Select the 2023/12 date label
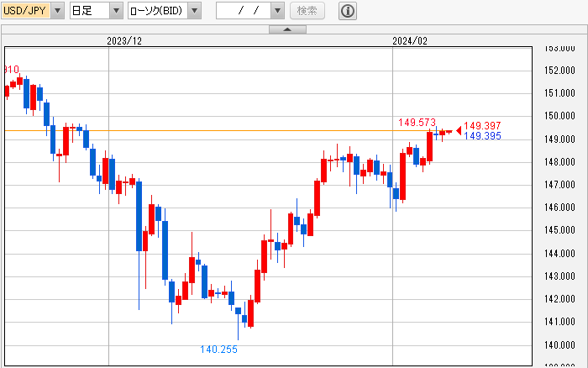 pyautogui.click(x=124, y=41)
